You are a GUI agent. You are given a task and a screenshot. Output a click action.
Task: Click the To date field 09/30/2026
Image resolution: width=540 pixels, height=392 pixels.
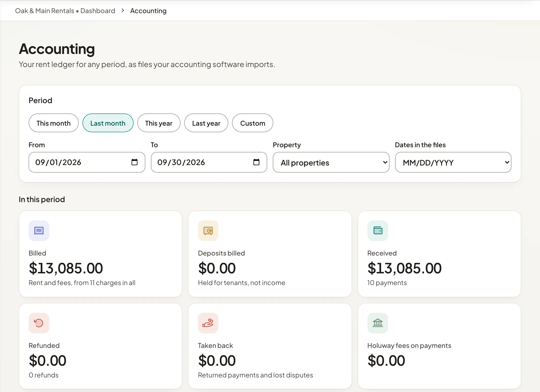(x=209, y=162)
